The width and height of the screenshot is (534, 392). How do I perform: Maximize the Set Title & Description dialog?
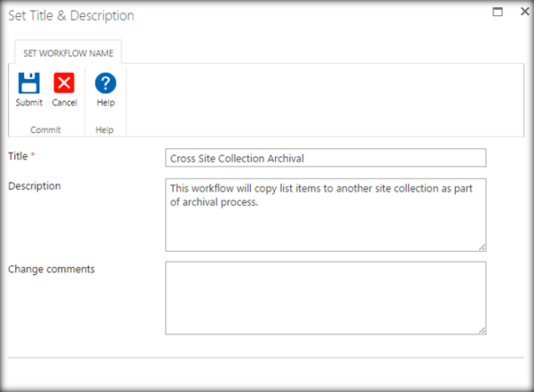(498, 12)
